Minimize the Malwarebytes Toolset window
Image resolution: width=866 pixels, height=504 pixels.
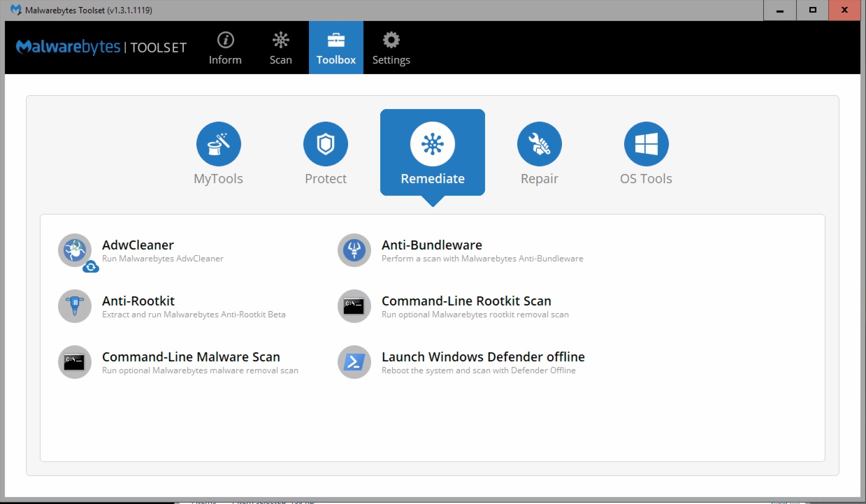(779, 10)
